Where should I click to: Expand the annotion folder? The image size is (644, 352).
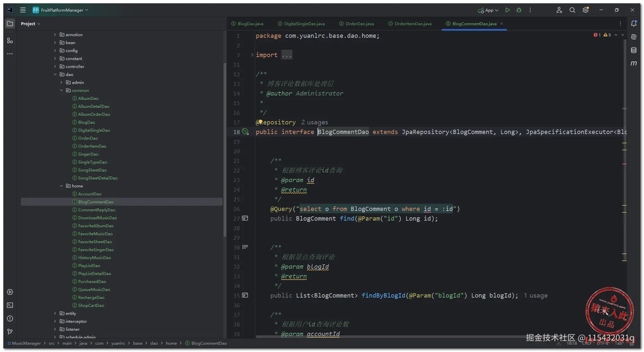[x=55, y=35]
